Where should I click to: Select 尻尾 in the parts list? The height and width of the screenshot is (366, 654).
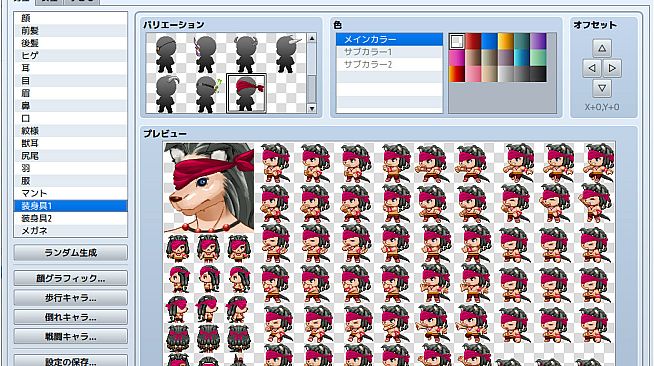point(70,156)
